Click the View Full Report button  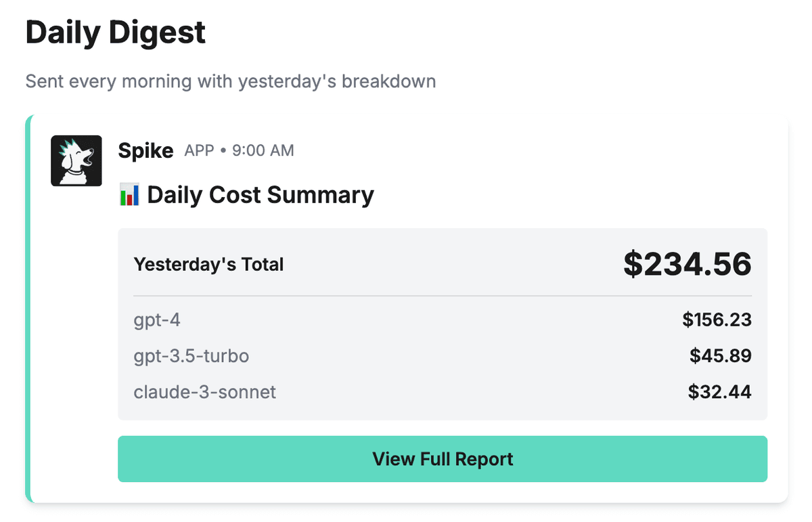(x=443, y=459)
